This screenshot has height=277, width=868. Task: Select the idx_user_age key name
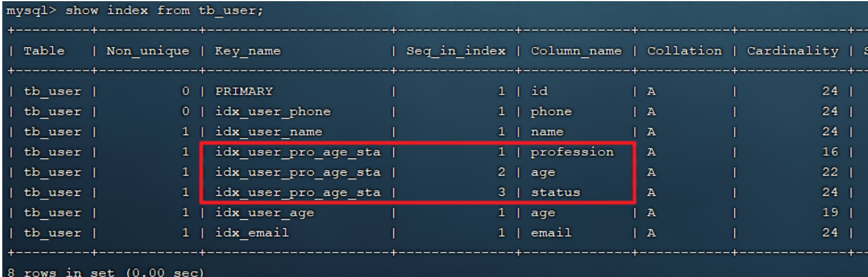[264, 213]
